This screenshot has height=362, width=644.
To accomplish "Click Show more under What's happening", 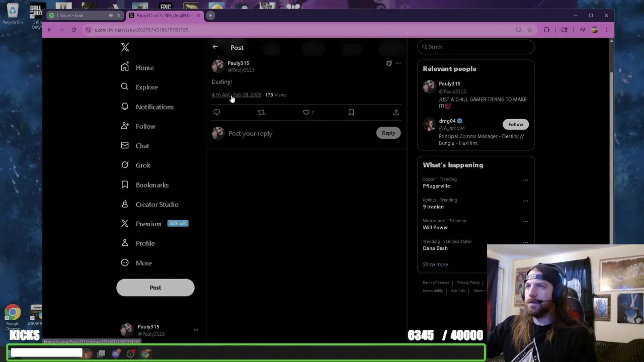I will [435, 264].
